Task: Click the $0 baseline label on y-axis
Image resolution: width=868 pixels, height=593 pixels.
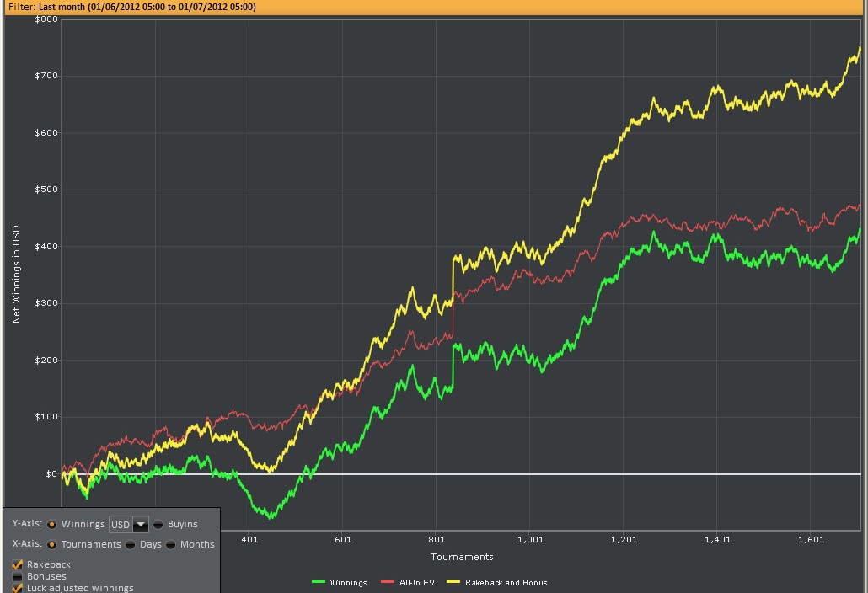Action: click(x=51, y=474)
